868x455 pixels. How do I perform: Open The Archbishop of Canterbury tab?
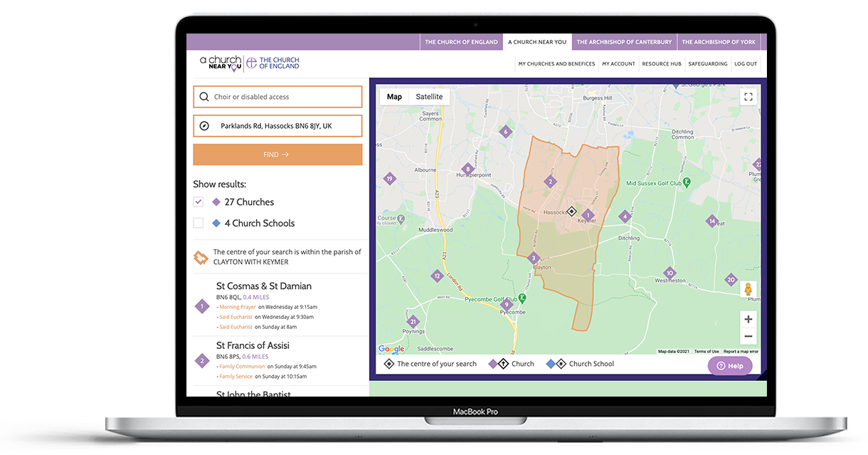pyautogui.click(x=624, y=42)
